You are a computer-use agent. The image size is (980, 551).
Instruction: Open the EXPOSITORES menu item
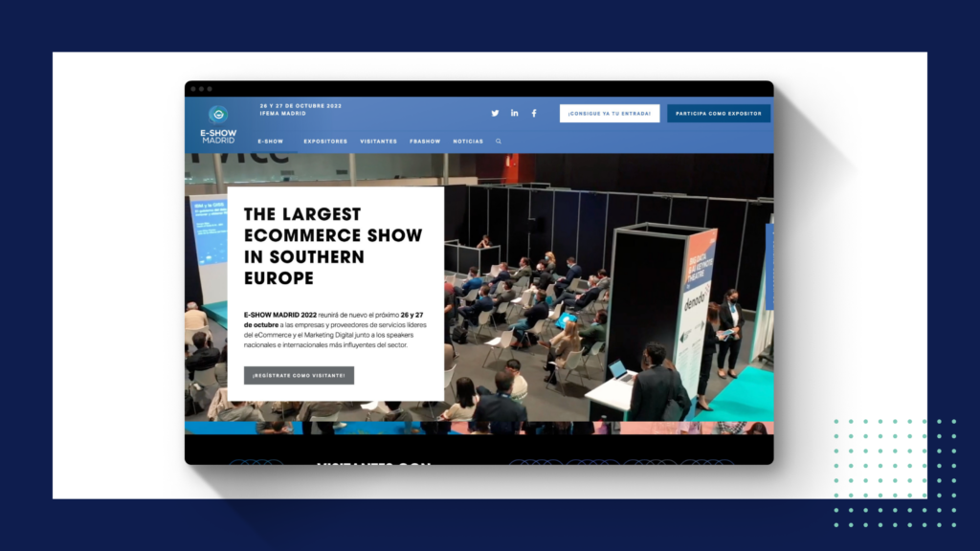pos(325,142)
